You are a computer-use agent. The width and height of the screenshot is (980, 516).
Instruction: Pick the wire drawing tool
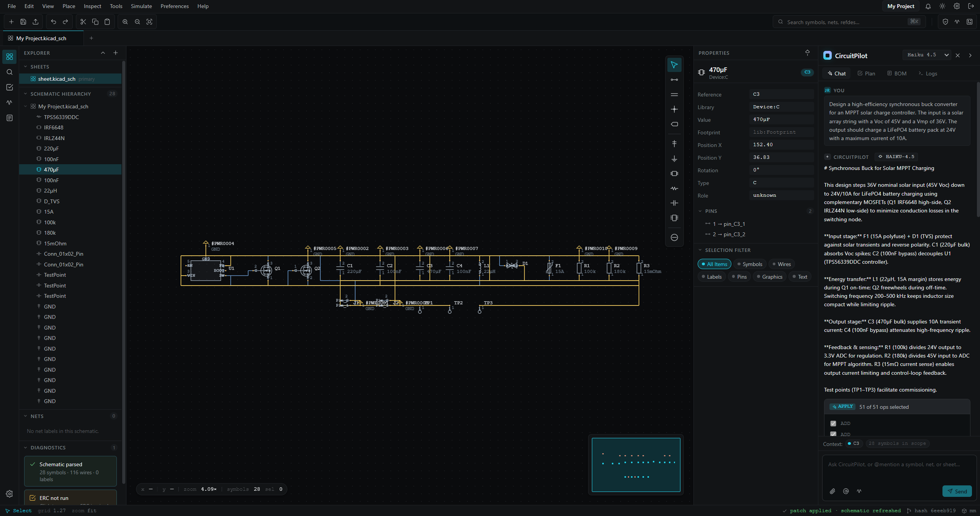674,80
